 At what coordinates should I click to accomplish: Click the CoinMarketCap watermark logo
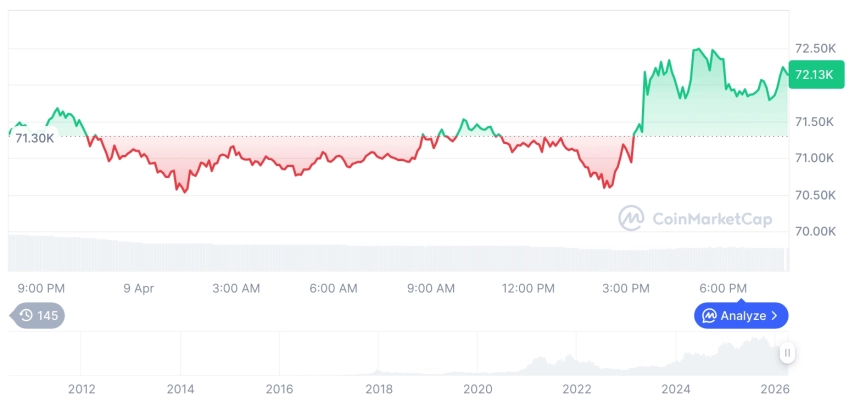pyautogui.click(x=630, y=218)
